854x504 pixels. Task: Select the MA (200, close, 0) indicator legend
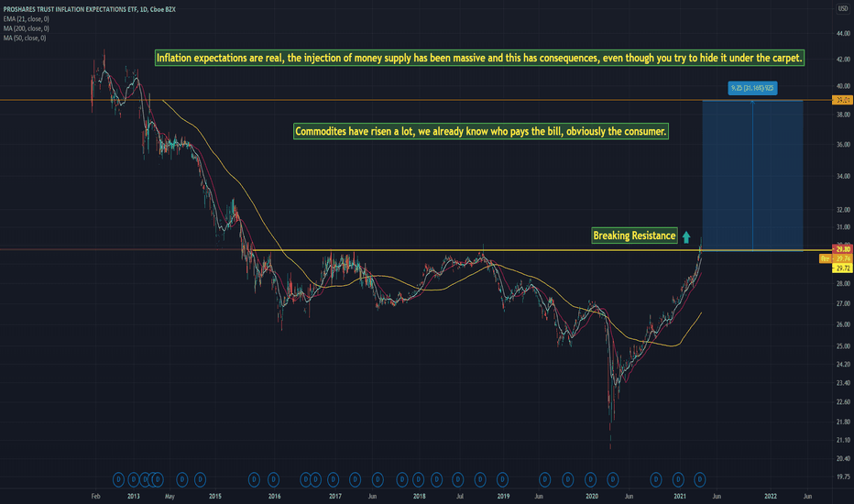point(27,28)
